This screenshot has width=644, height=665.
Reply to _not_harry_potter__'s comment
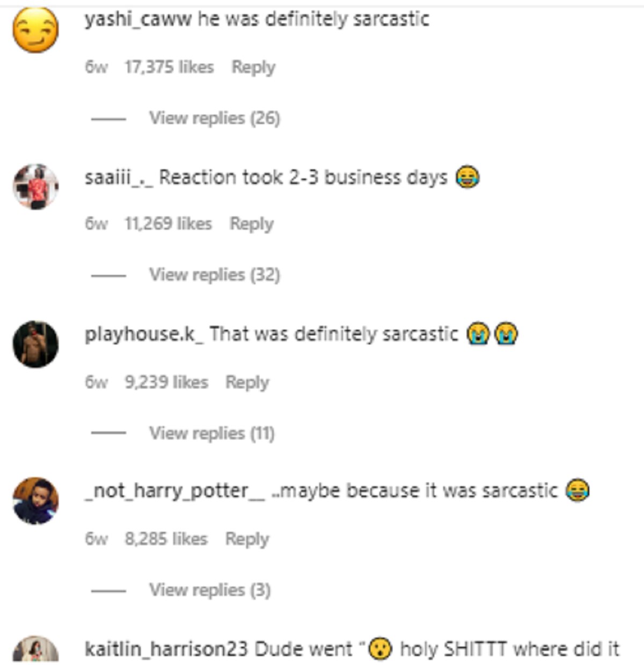pyautogui.click(x=247, y=539)
